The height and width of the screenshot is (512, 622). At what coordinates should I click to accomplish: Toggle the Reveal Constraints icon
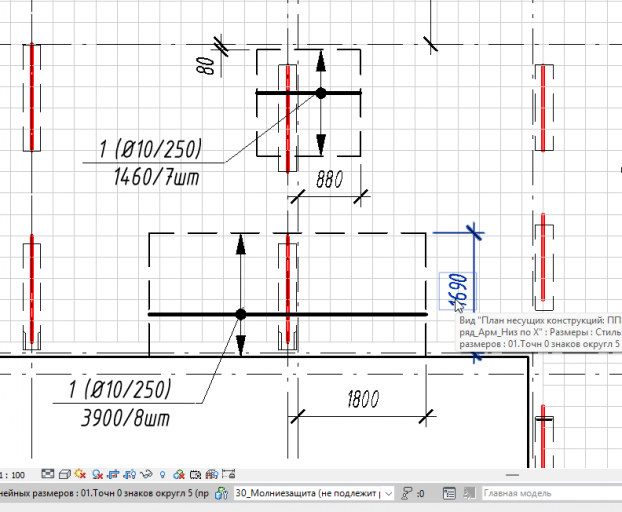point(228,474)
